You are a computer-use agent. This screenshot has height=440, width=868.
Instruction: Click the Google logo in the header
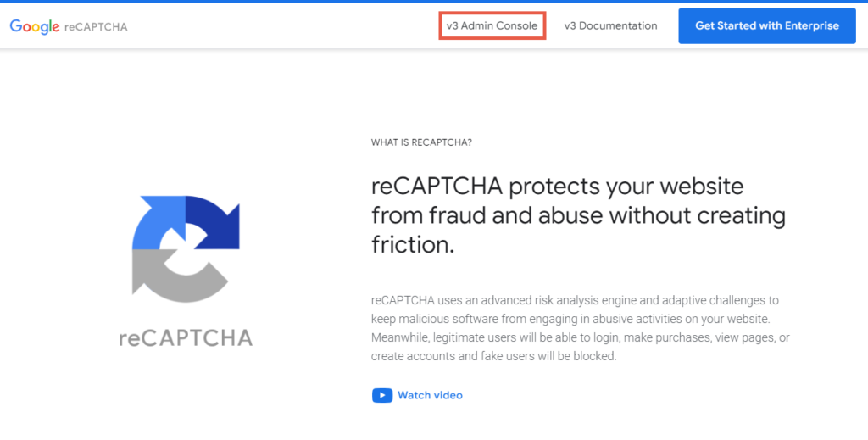point(34,26)
